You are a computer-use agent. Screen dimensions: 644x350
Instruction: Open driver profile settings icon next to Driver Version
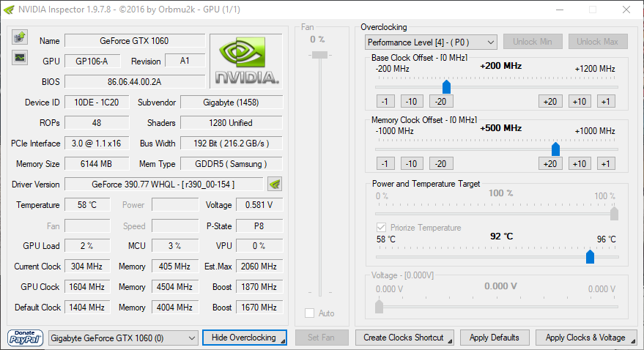(x=274, y=185)
